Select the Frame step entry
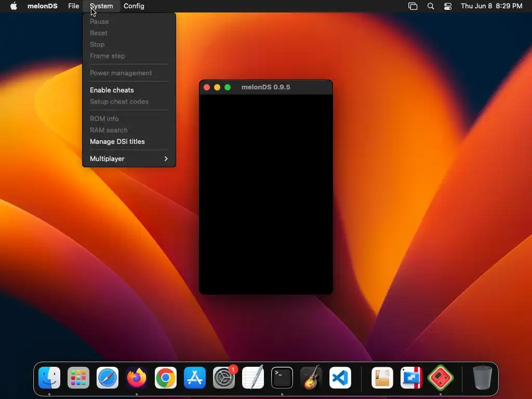The height and width of the screenshot is (399, 532). pyautogui.click(x=129, y=56)
